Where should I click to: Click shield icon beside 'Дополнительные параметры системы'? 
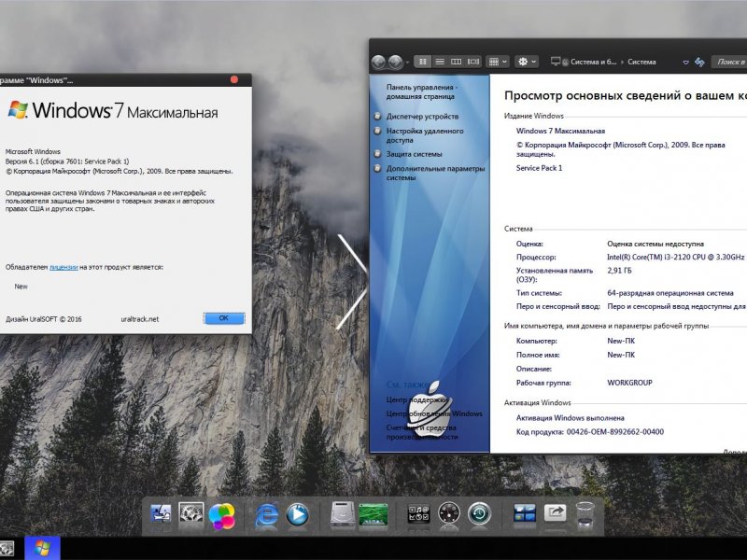click(378, 168)
